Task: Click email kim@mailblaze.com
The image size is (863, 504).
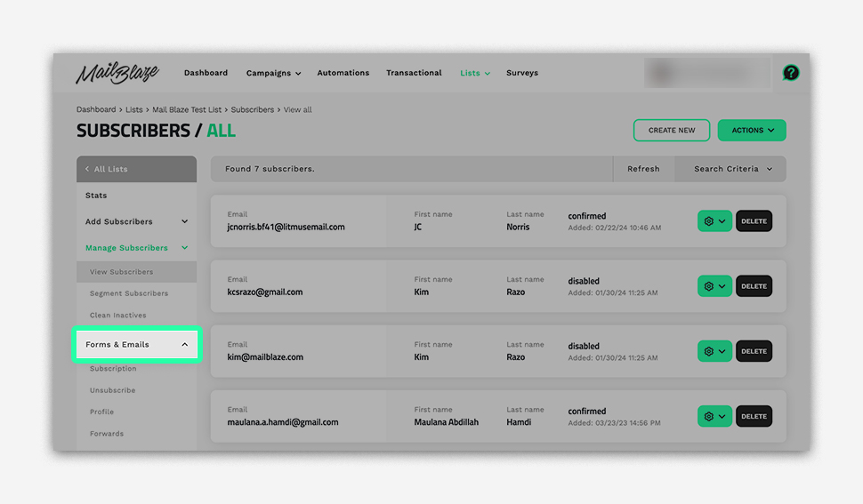Action: tap(265, 357)
